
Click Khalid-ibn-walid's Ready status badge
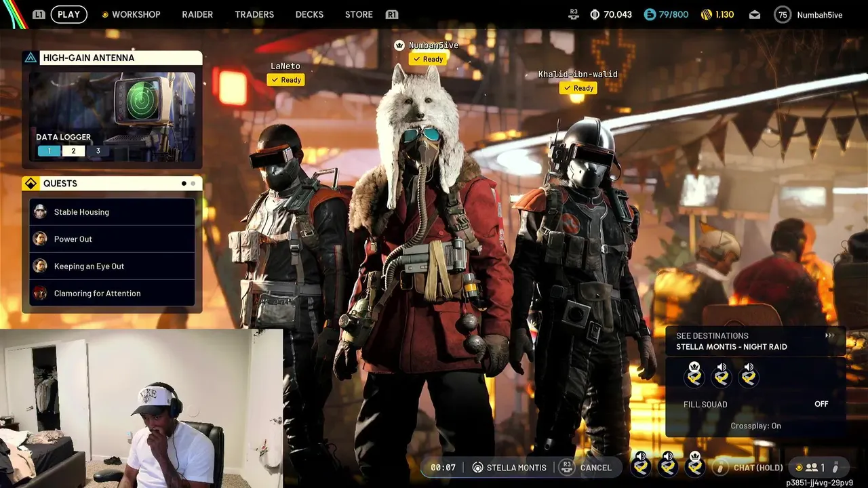pos(578,88)
